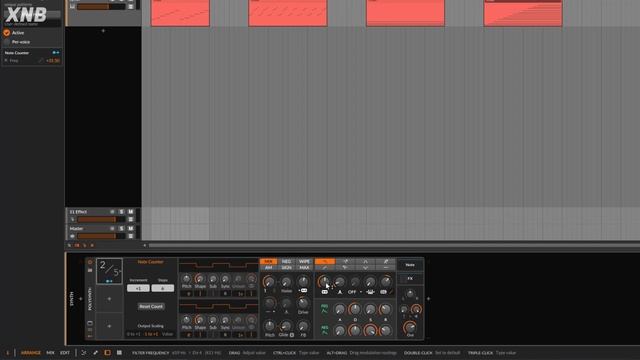Select the 0 to +1 output scaling

(x=133, y=334)
